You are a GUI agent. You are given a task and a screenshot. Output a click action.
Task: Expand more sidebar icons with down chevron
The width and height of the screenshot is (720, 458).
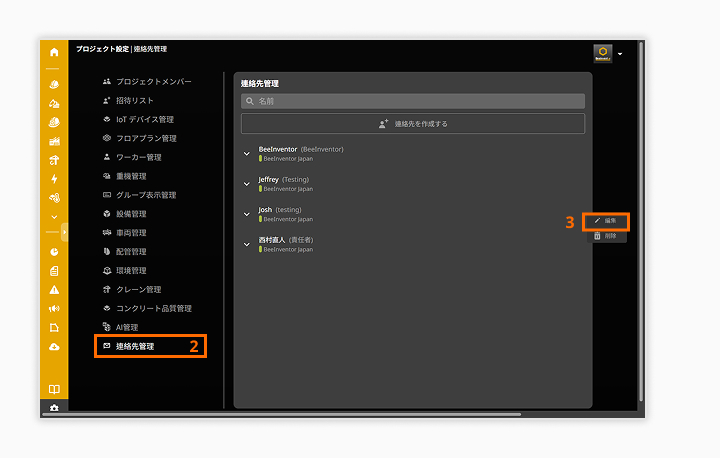[x=54, y=217]
